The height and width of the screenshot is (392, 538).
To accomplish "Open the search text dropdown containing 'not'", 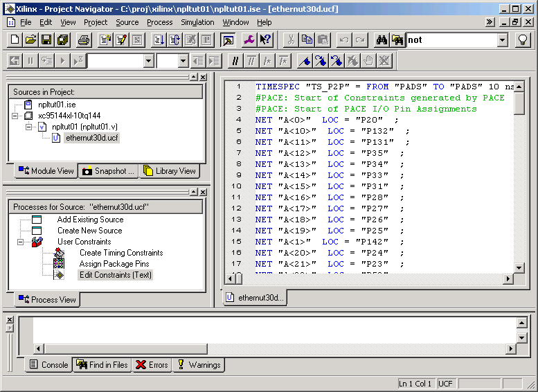I will coord(503,40).
